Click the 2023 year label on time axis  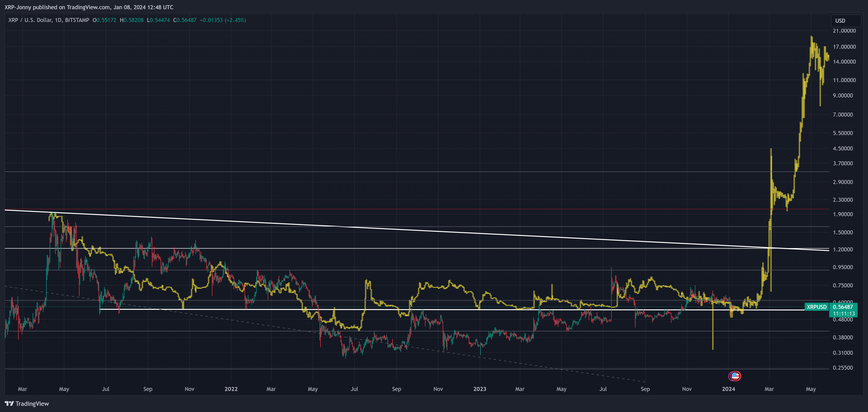480,389
